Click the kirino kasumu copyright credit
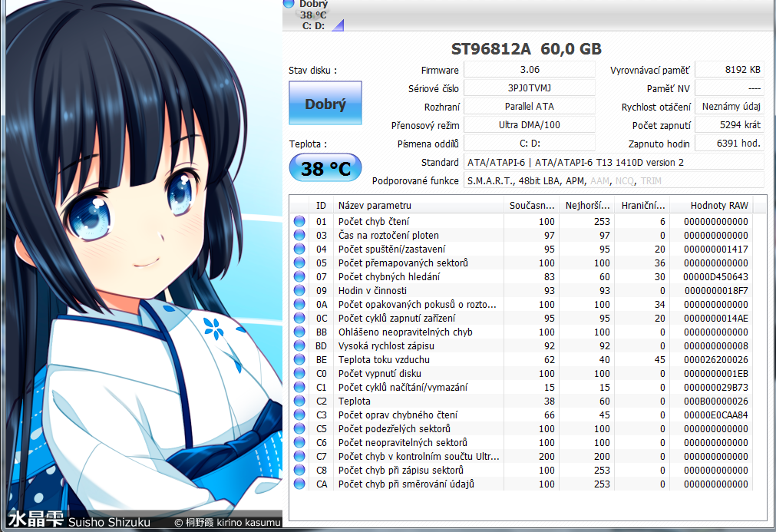This screenshot has height=532, width=776. [228, 522]
